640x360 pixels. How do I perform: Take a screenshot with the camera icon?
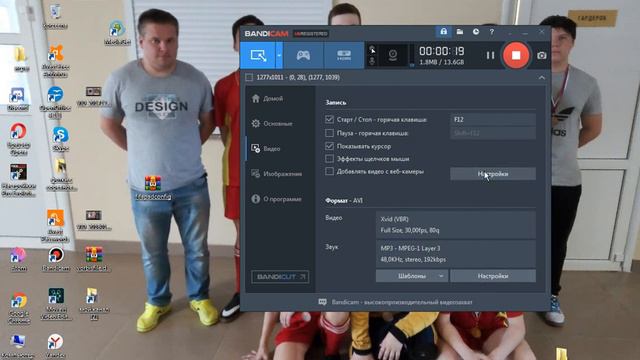[x=542, y=56]
